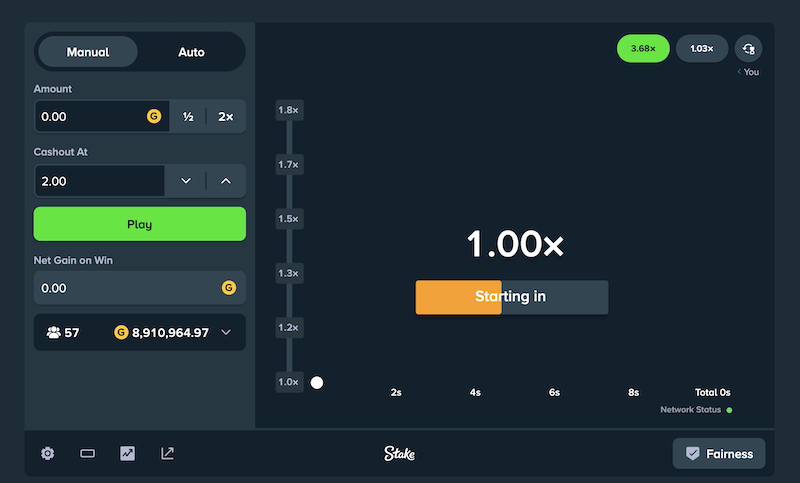Focus the Cashout At input field
The image size is (800, 483).
click(99, 181)
